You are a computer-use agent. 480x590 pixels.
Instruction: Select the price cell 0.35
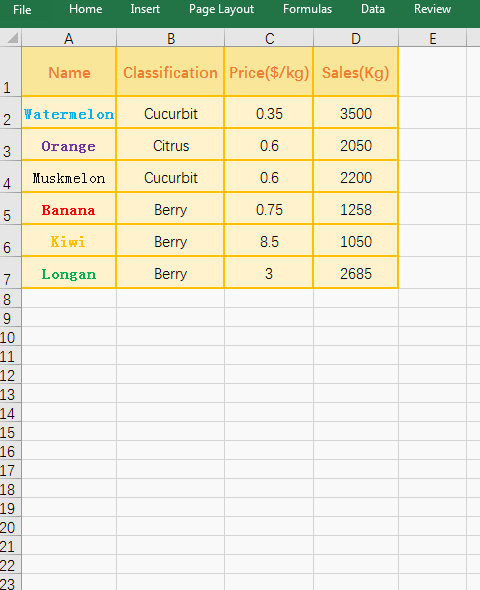(x=269, y=113)
